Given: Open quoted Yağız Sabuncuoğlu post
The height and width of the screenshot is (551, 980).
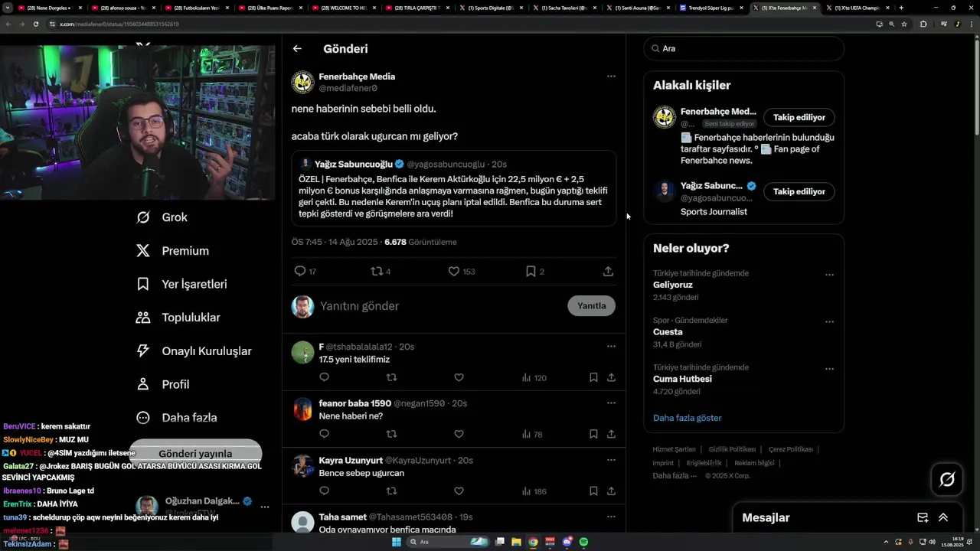Looking at the screenshot, I should pos(454,188).
